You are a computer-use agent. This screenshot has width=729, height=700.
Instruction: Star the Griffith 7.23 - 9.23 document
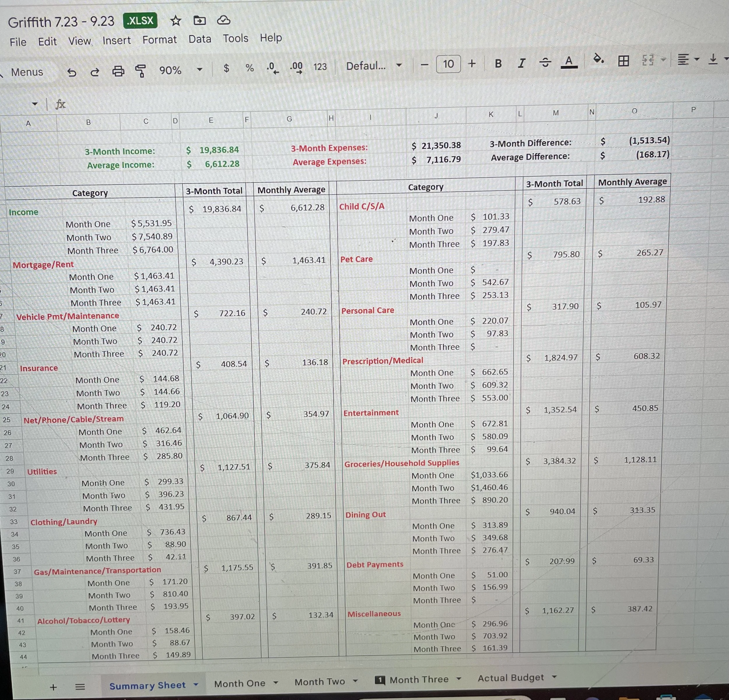176,21
